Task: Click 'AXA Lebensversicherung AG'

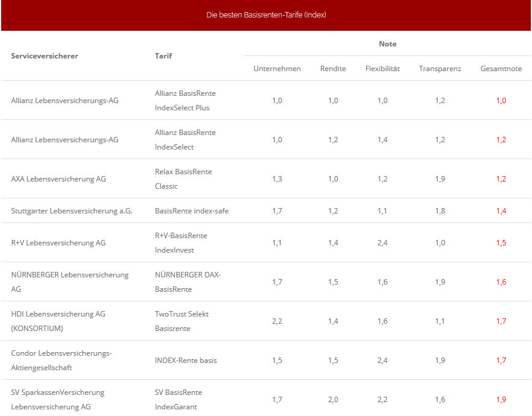Action: click(x=59, y=179)
